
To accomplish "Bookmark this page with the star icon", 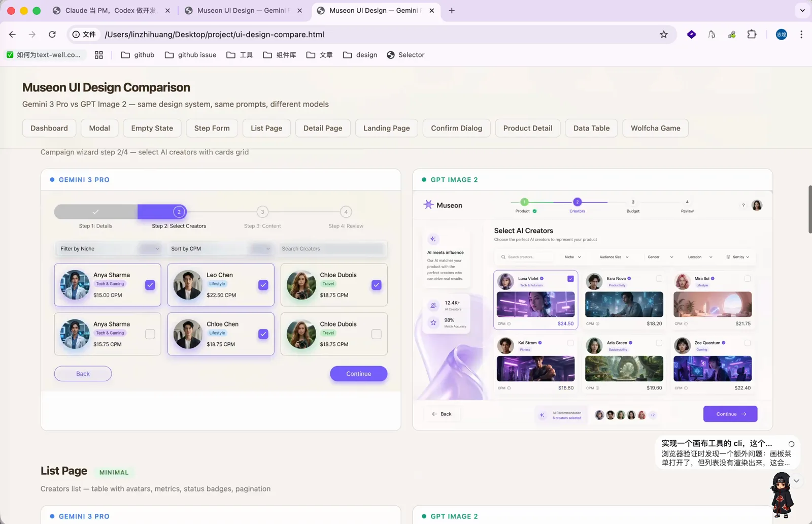I will pos(664,35).
